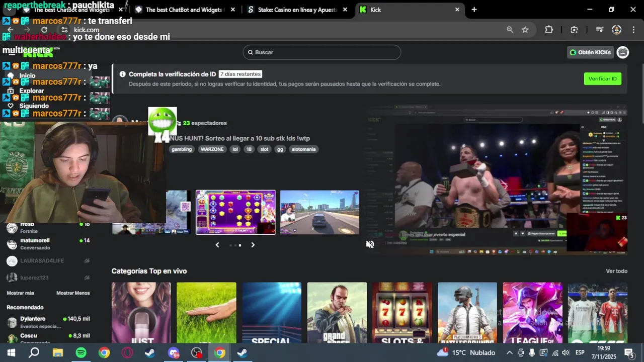Viewport: 644px width, 362px height.
Task: Open the Chrome extensions puzzle icon
Action: pyautogui.click(x=549, y=30)
